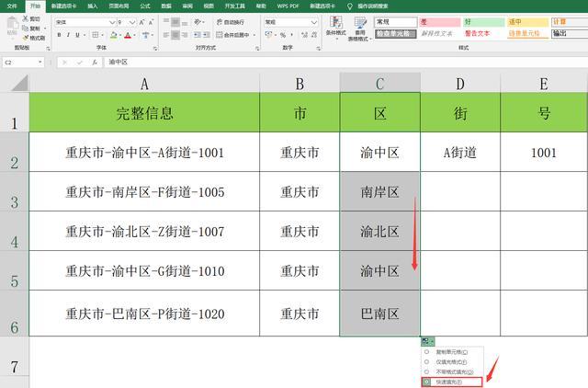Viewport: 588px width, 388px height.
Task: Select the Copy Cells (复制单元格) radio option
Action: 425,351
